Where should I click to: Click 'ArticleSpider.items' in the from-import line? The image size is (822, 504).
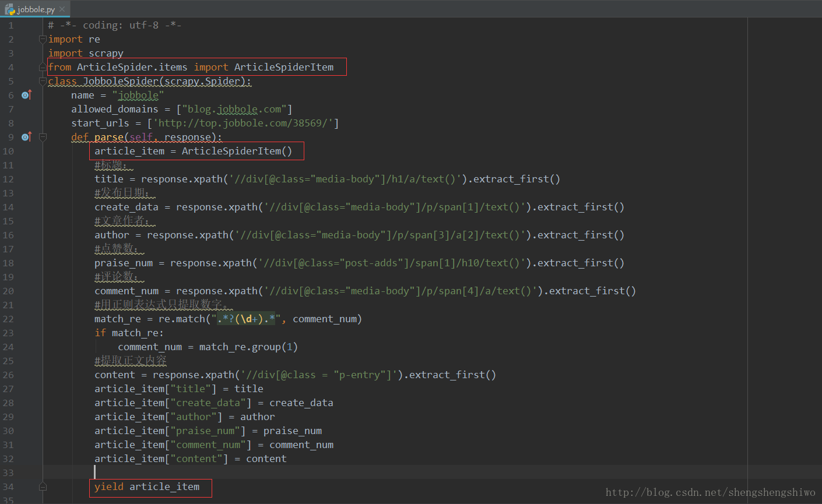(132, 67)
